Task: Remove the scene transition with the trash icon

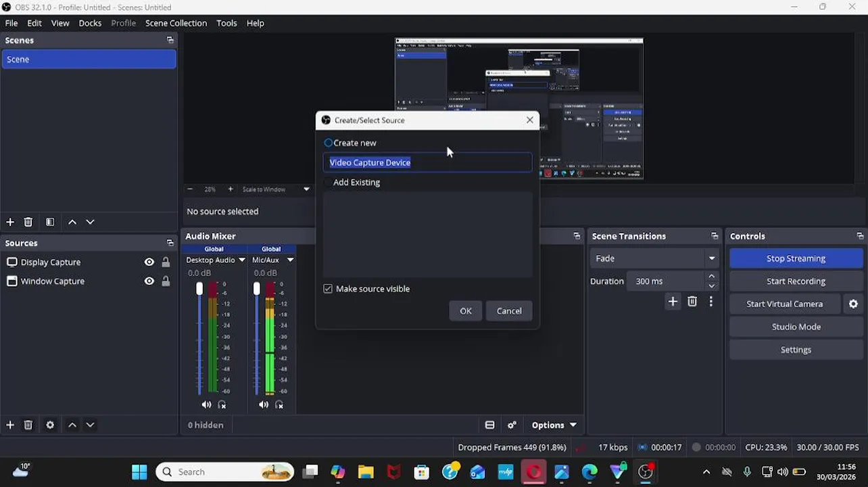Action: (x=692, y=302)
